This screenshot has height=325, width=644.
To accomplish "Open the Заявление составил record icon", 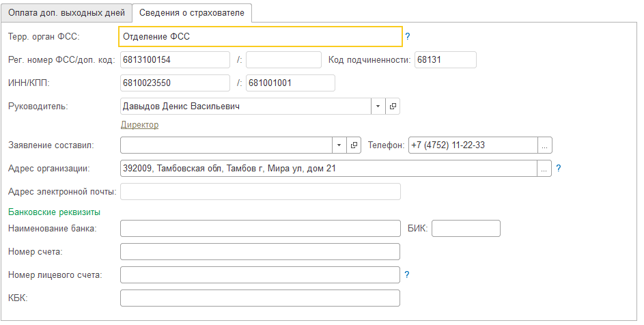I will coord(354,145).
